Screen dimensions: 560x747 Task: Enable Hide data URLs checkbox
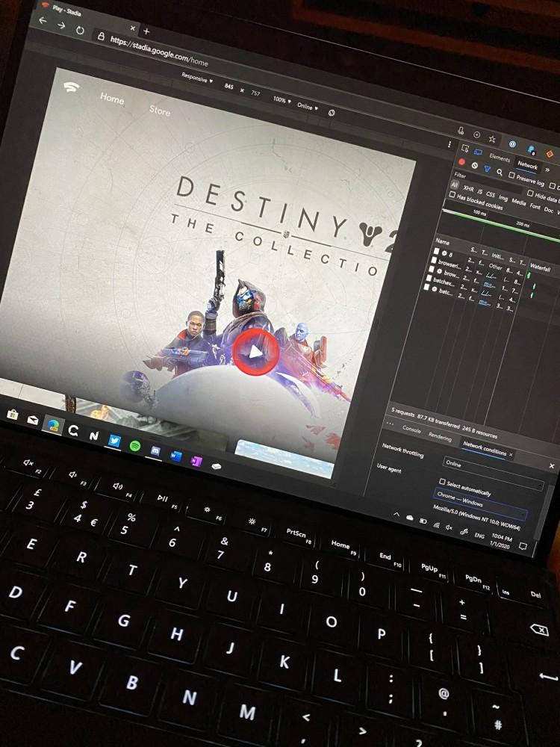point(530,193)
